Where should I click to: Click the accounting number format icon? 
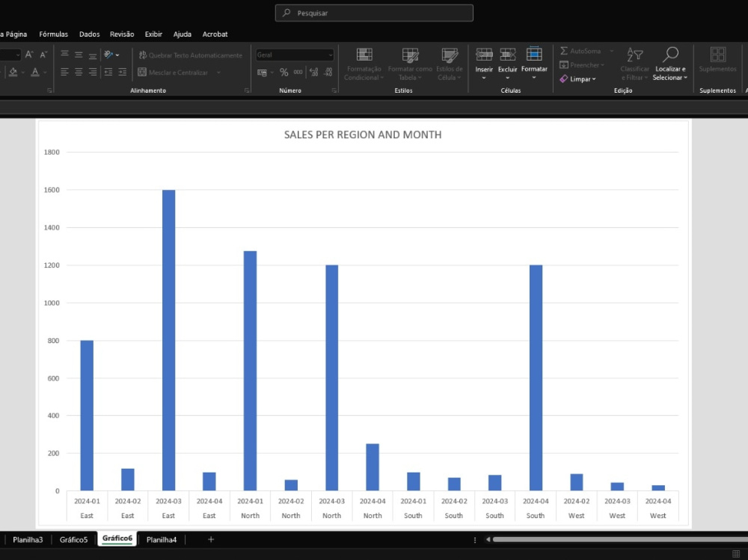tap(262, 73)
